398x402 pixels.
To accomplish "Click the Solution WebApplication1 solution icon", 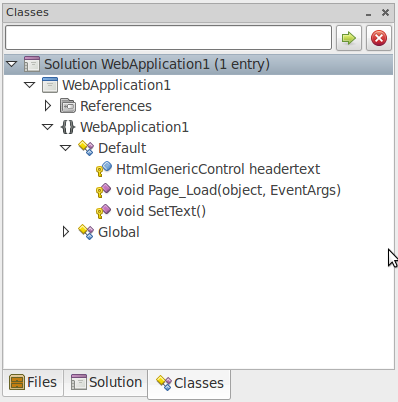I will 32,64.
